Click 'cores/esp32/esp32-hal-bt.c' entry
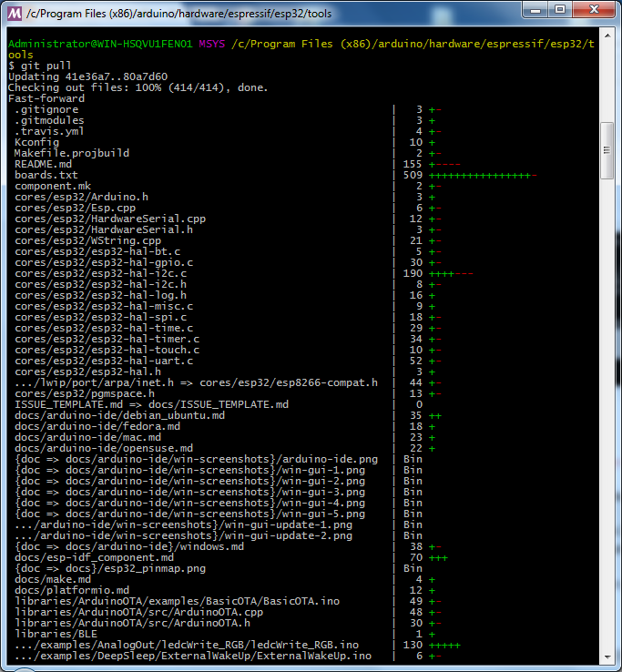The width and height of the screenshot is (622, 672). tap(97, 251)
